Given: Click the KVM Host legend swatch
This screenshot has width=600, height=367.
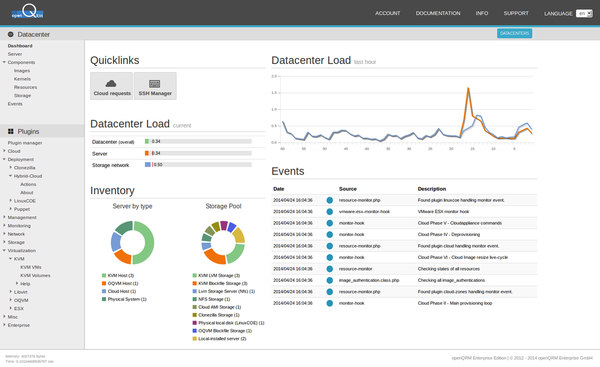Looking at the screenshot, I should tap(104, 276).
